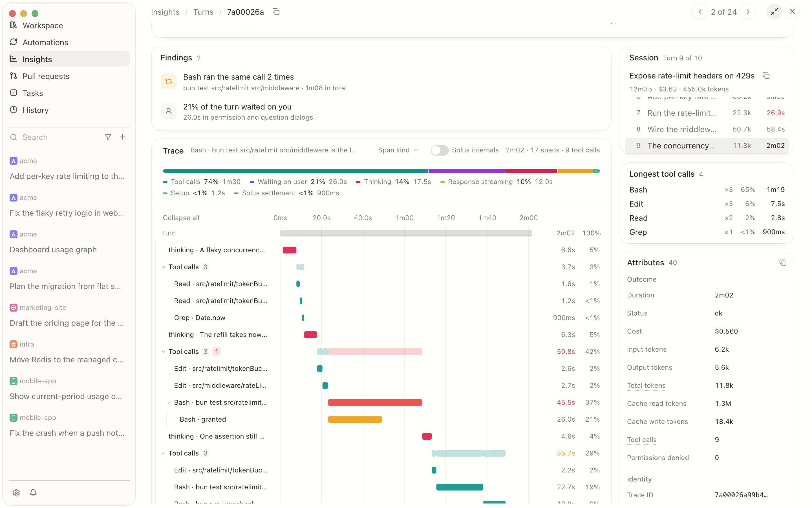The width and height of the screenshot is (812, 508).
Task: Click the History clock icon
Action: click(x=14, y=110)
